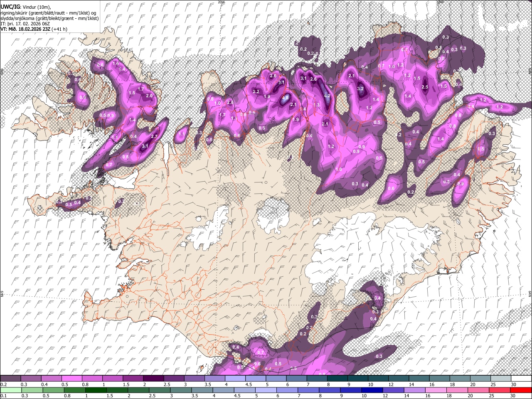The width and height of the screenshot is (532, 399).
Task: Click the 7 blue swatch in lower legend
Action: click(308, 390)
